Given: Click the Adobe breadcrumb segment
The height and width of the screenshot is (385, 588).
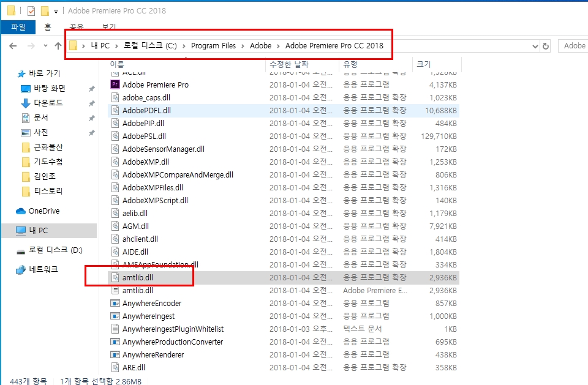Looking at the screenshot, I should [x=261, y=46].
